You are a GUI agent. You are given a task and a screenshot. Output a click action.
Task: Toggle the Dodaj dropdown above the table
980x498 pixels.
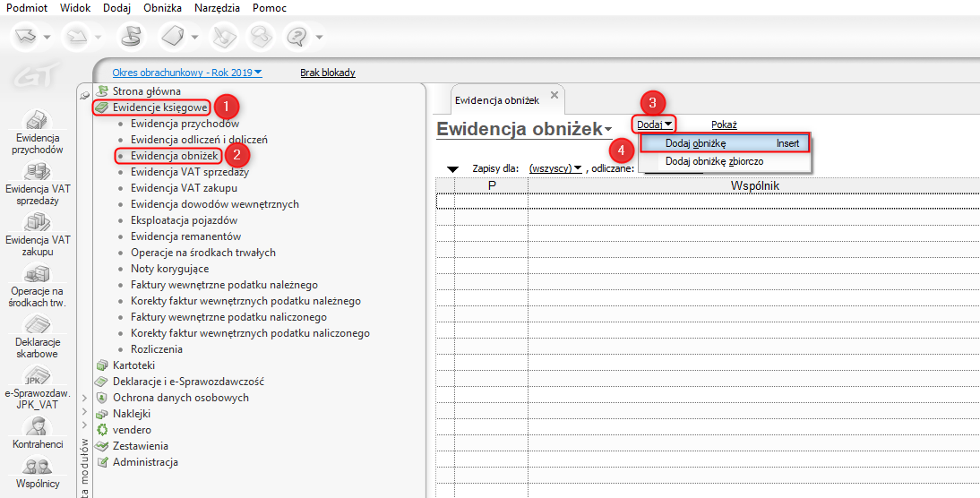[654, 124]
